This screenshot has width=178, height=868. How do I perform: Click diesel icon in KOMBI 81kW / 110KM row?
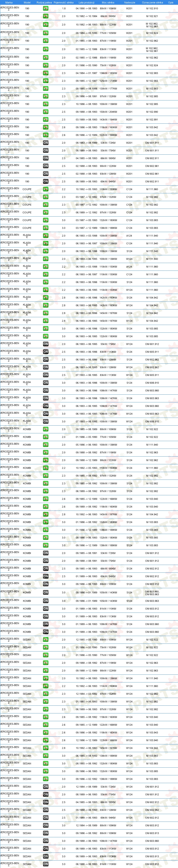point(46,609)
